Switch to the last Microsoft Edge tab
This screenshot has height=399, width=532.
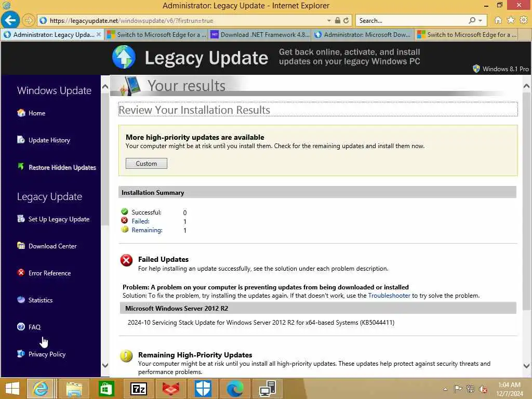(x=467, y=35)
